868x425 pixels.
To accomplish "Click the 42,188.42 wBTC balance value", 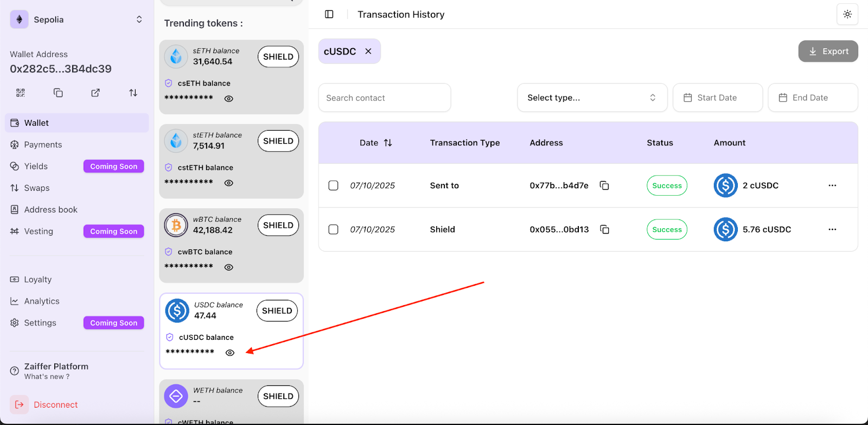I will point(213,230).
